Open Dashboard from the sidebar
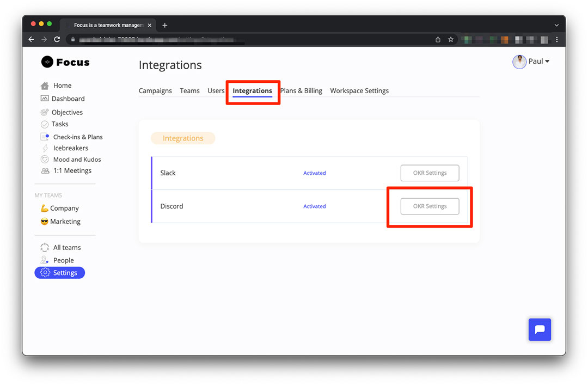 pos(68,99)
